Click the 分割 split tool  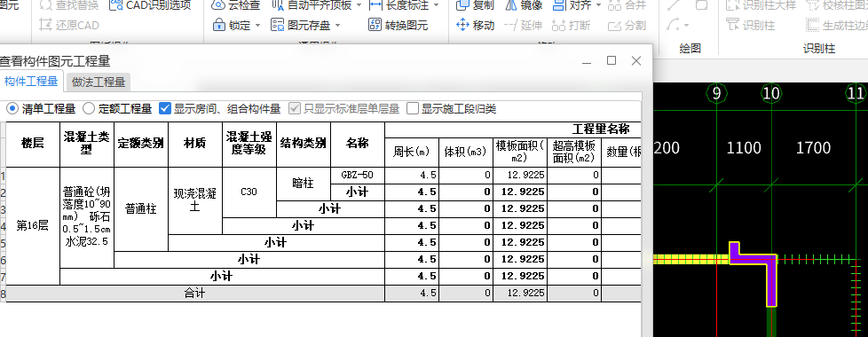point(627,26)
